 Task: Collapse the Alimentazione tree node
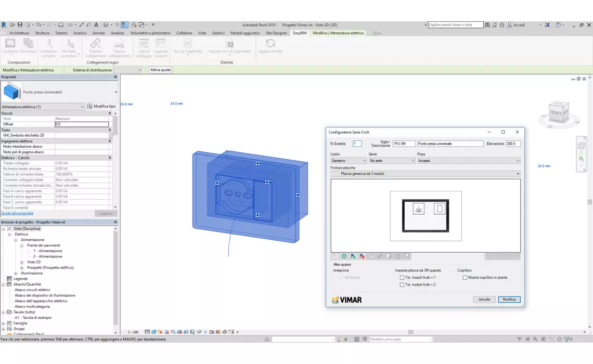(16, 240)
